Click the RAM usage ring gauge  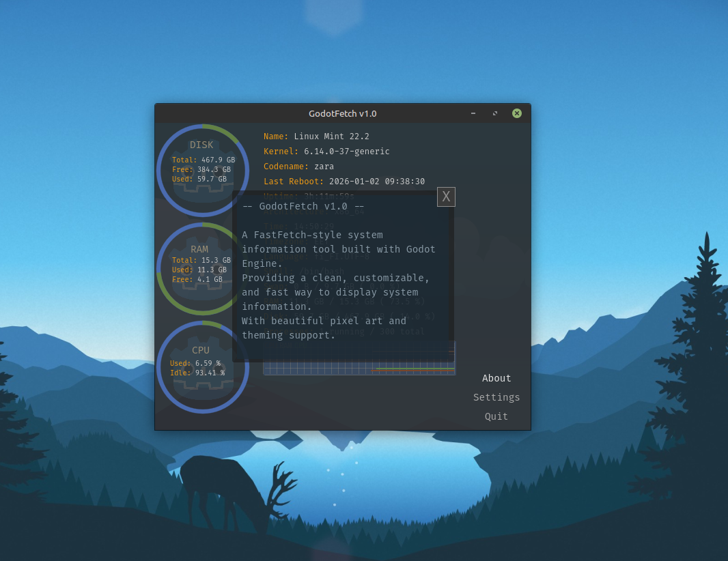[x=202, y=268]
